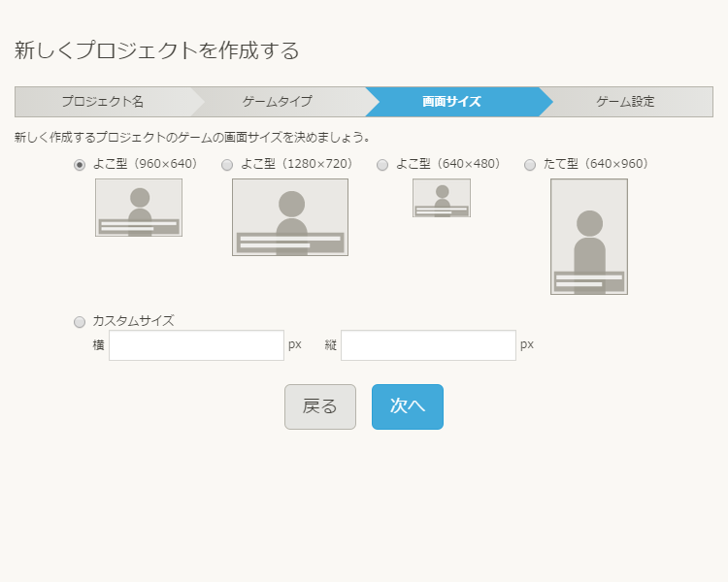Go back with the 戻る button
Viewport: 728px width, 582px height.
coord(320,406)
